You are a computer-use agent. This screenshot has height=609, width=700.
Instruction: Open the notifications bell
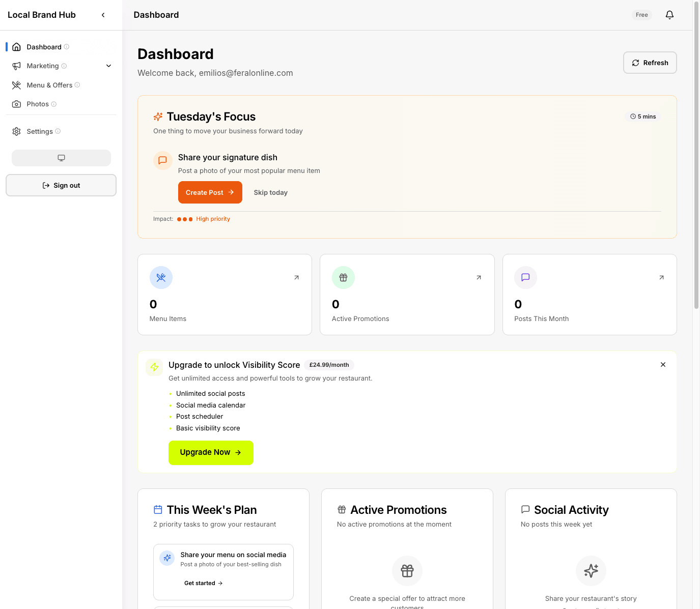click(669, 15)
